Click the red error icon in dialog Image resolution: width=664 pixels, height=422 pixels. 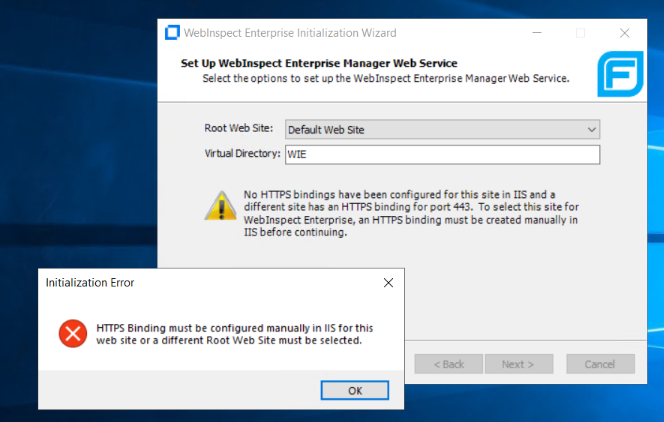(73, 334)
